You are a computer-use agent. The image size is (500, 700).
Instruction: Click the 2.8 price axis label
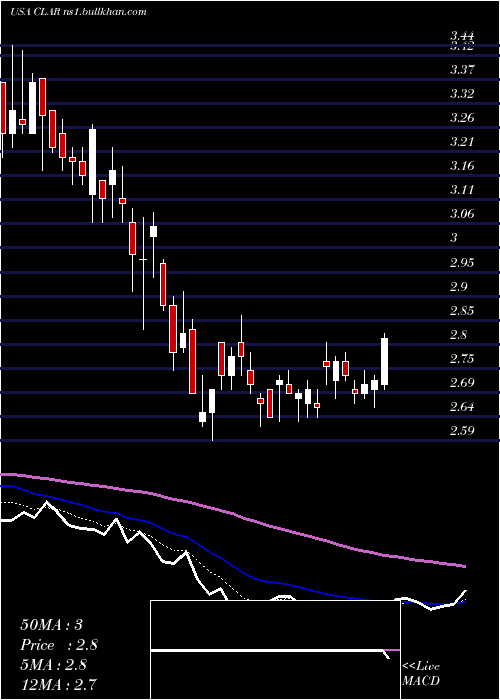tap(459, 334)
